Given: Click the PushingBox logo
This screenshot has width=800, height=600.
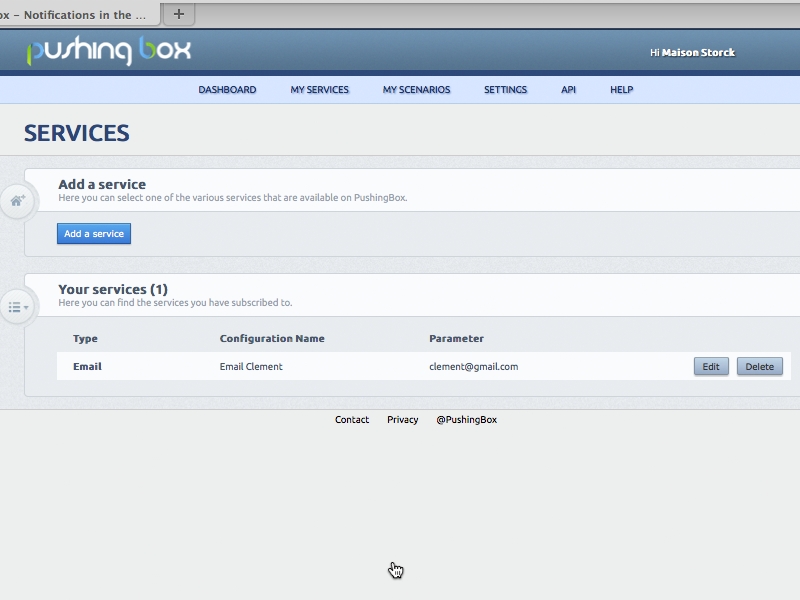Looking at the screenshot, I should click(x=108, y=51).
